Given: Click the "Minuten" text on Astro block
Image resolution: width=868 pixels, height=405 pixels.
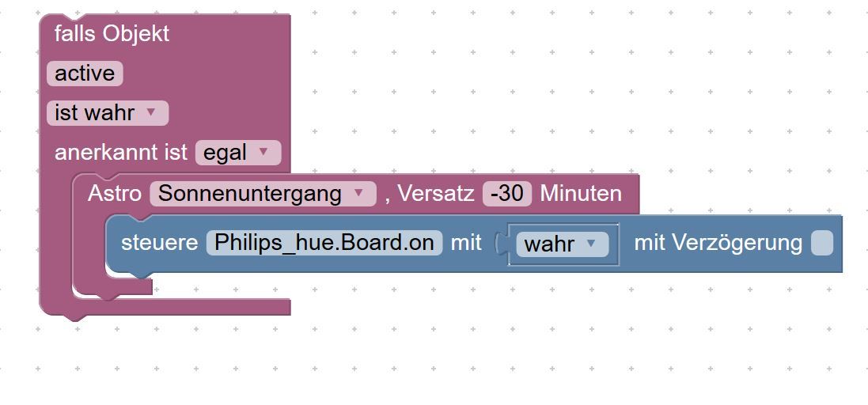Looking at the screenshot, I should pos(580,194).
